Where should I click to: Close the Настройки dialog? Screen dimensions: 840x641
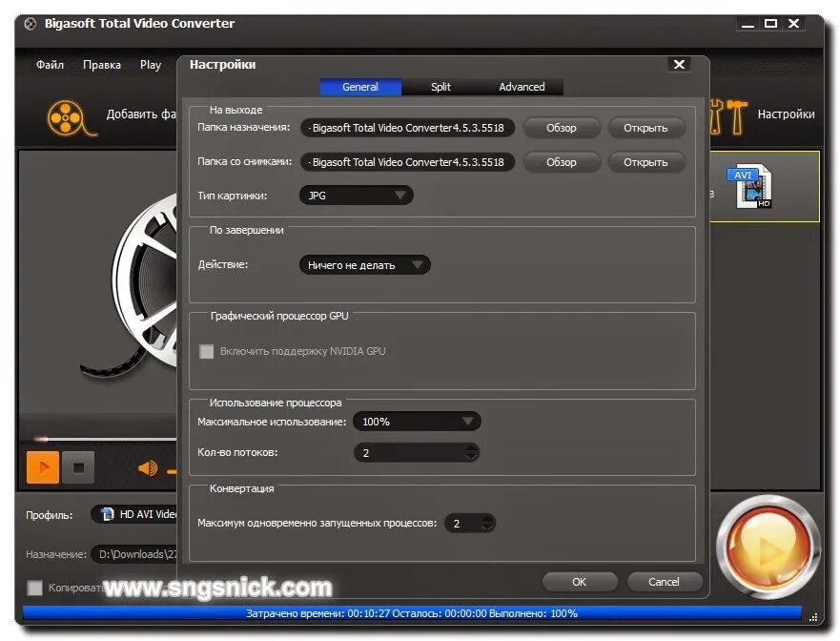[x=679, y=64]
